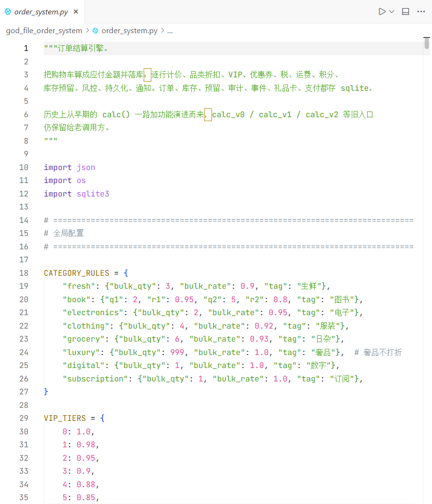The width and height of the screenshot is (432, 504).
Task: Place cursor on CATEGORY_RULES variable
Action: [x=76, y=273]
